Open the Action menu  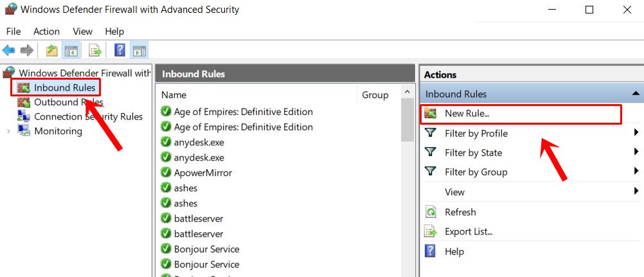coord(46,31)
